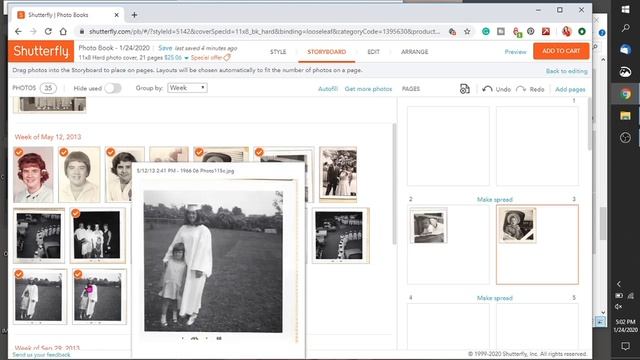
Task: Expand the price dropdown arrow near $25.06
Action: [186, 58]
